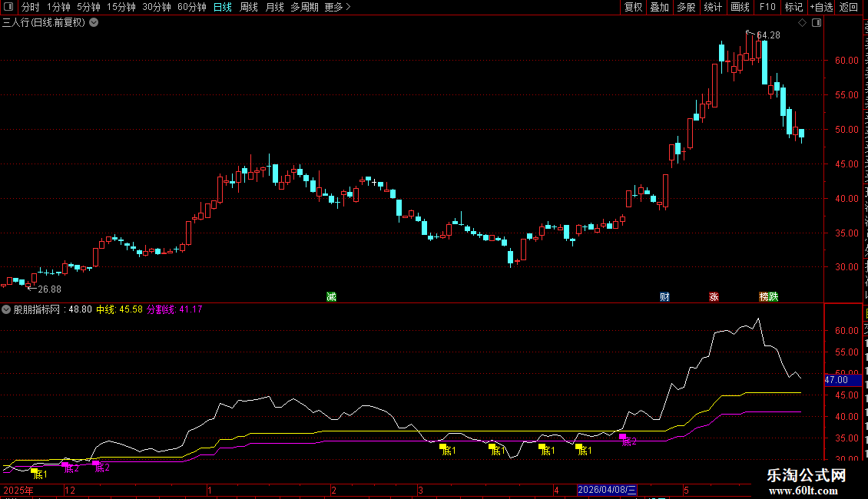
Task: Switch to 周线 weekly chart
Action: tap(249, 7)
